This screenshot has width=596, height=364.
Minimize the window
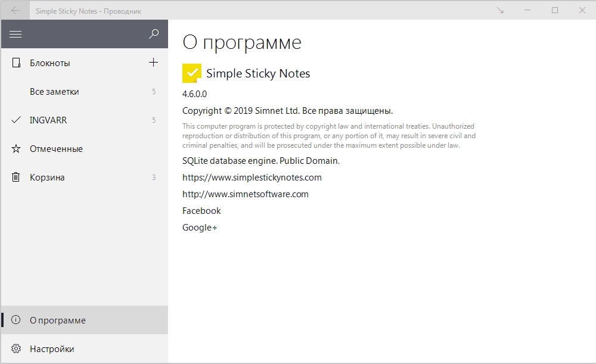(x=527, y=10)
